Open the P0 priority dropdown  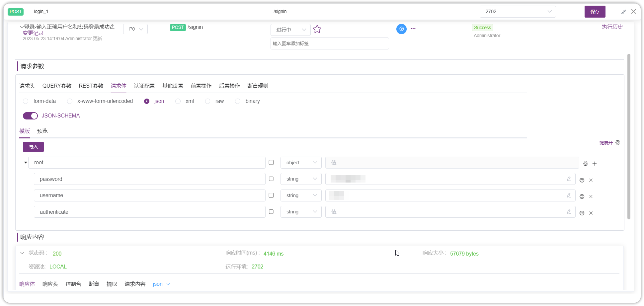135,29
